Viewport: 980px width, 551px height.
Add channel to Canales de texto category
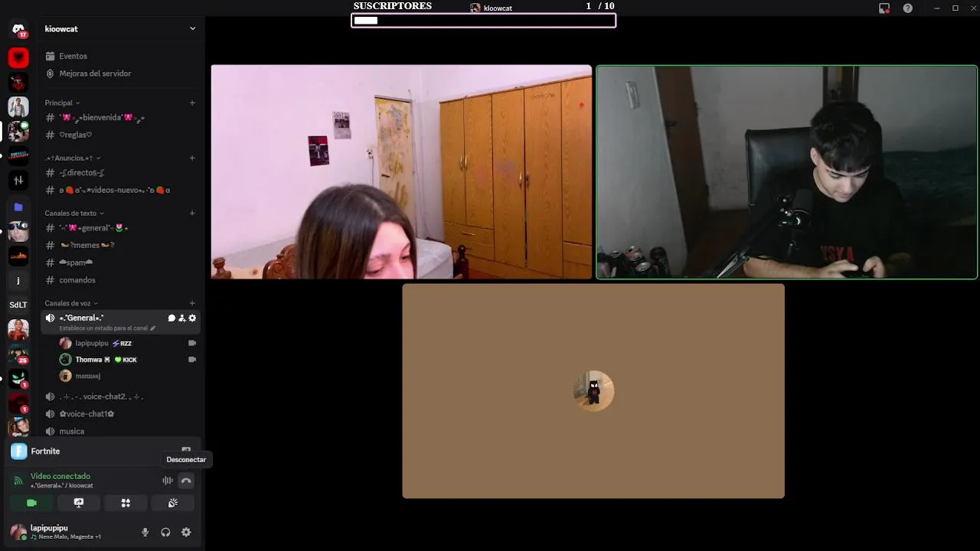pos(192,213)
